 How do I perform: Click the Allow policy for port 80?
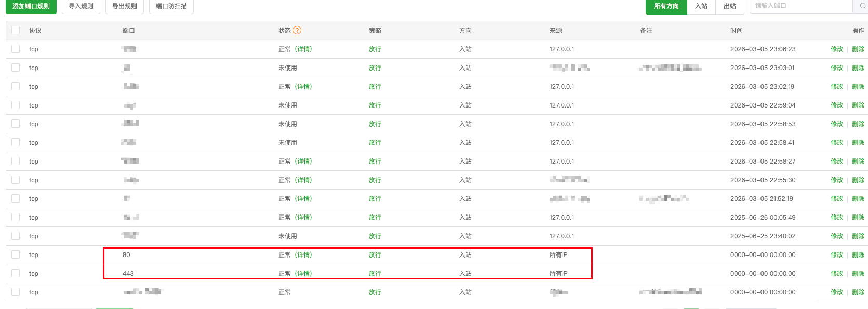click(x=375, y=255)
